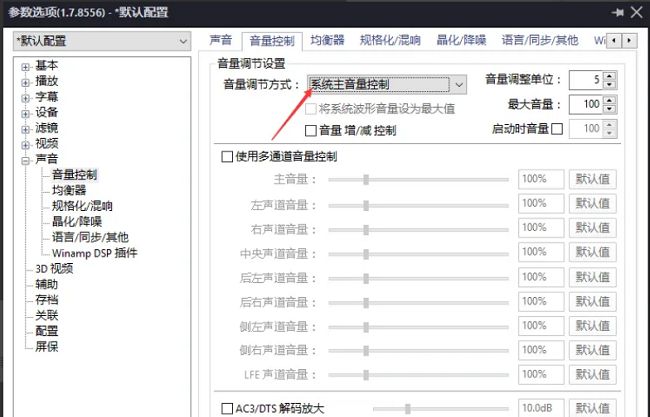Open 屏保 settings in tree
The width and height of the screenshot is (650, 417).
click(x=46, y=347)
